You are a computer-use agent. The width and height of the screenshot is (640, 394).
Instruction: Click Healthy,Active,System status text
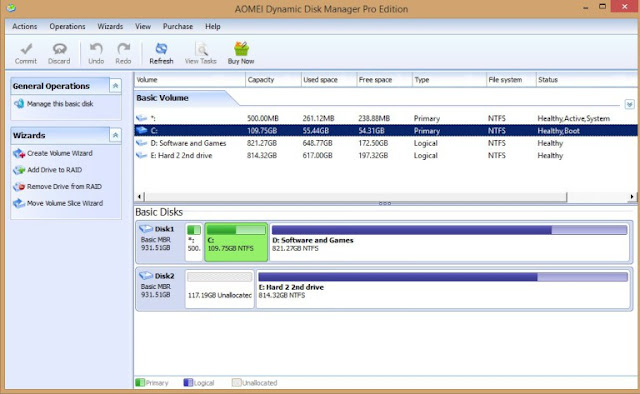pyautogui.click(x=573, y=118)
